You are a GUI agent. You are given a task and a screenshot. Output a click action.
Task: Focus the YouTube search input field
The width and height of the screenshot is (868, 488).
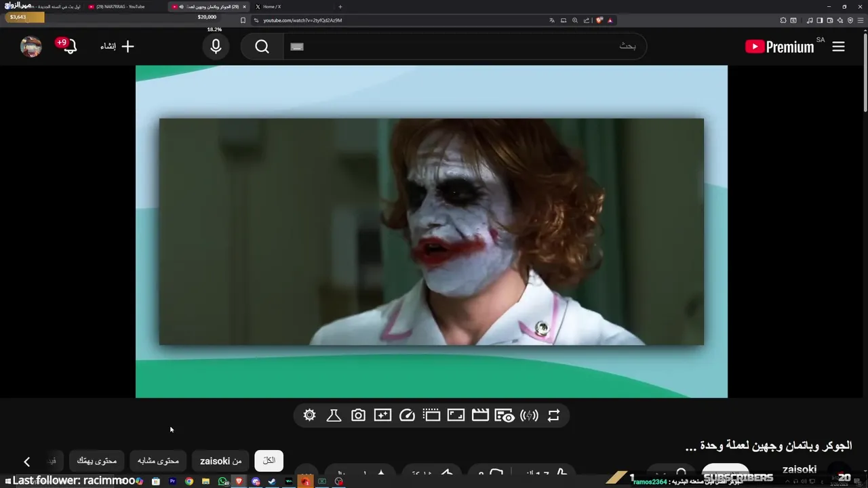tap(465, 47)
